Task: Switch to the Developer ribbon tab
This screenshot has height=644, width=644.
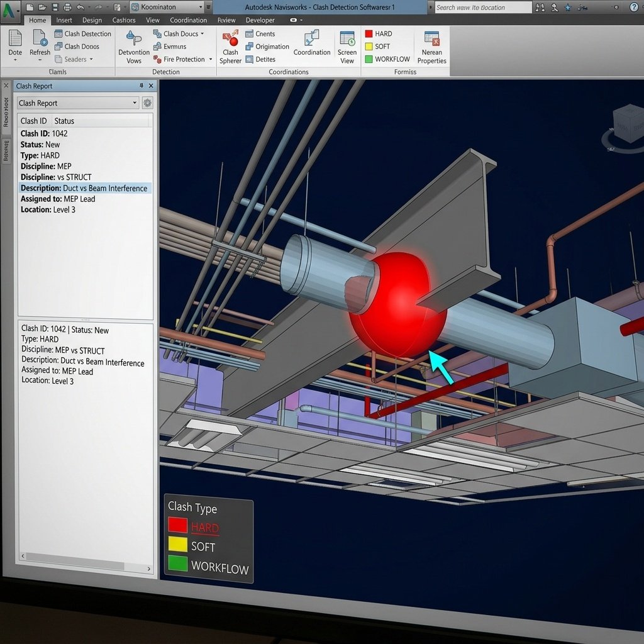Action: (260, 20)
